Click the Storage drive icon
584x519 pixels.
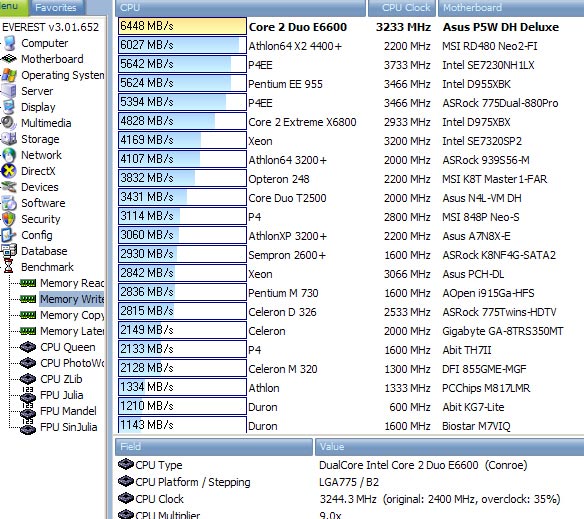click(x=9, y=139)
